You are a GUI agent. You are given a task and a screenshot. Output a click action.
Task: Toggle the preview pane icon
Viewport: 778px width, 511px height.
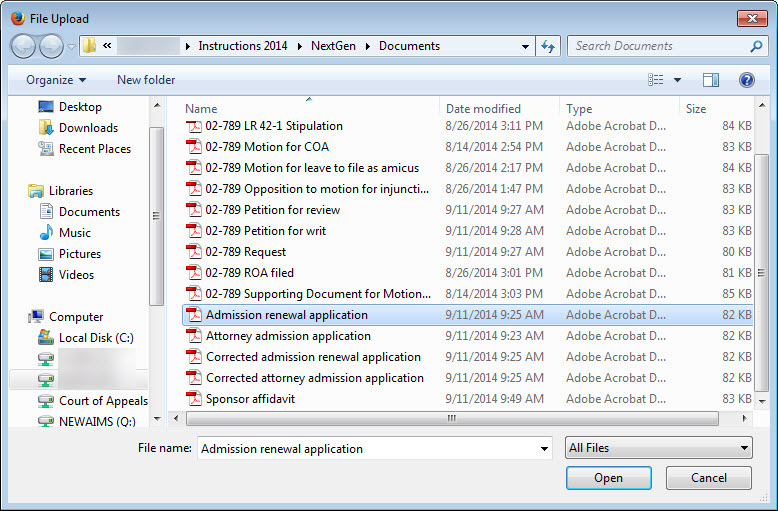coord(711,80)
